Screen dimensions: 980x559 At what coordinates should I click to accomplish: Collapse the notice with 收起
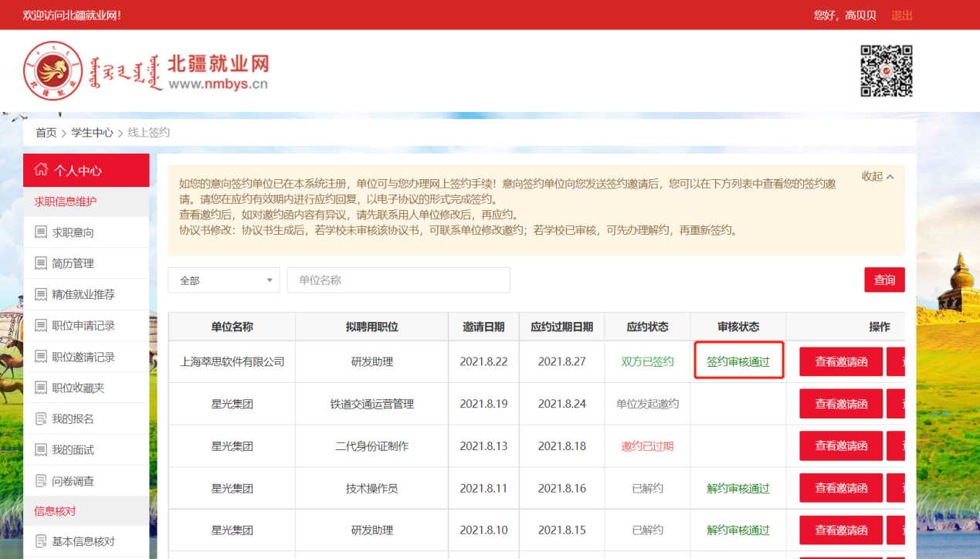[877, 176]
